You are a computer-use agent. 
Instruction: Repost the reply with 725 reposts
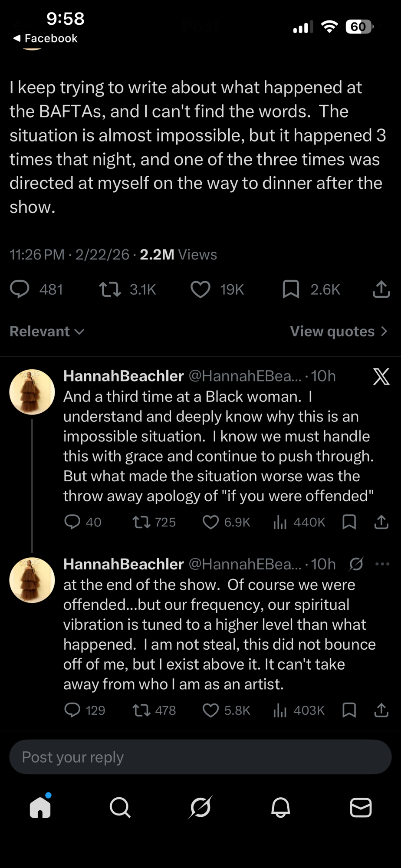(141, 522)
